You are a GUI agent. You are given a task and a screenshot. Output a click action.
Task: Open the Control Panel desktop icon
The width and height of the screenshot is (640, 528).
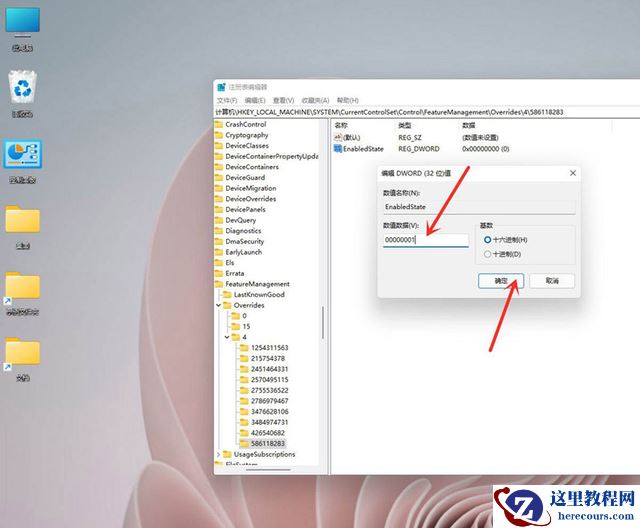click(22, 161)
